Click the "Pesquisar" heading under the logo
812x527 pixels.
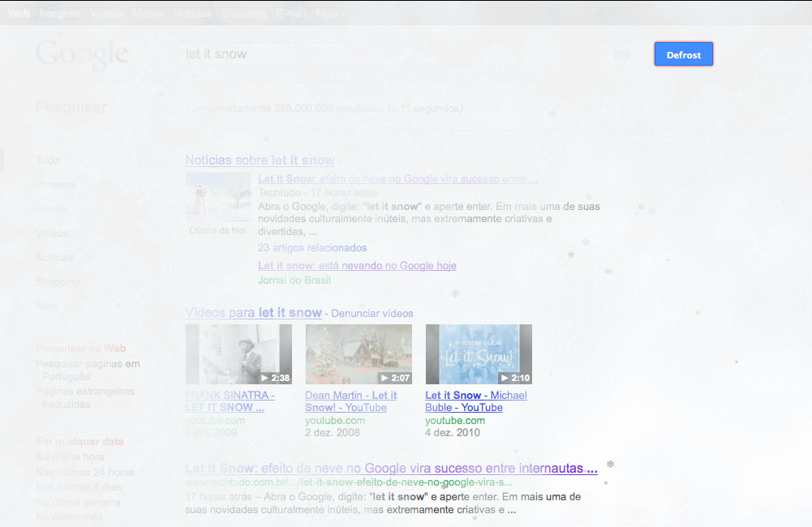pos(71,107)
